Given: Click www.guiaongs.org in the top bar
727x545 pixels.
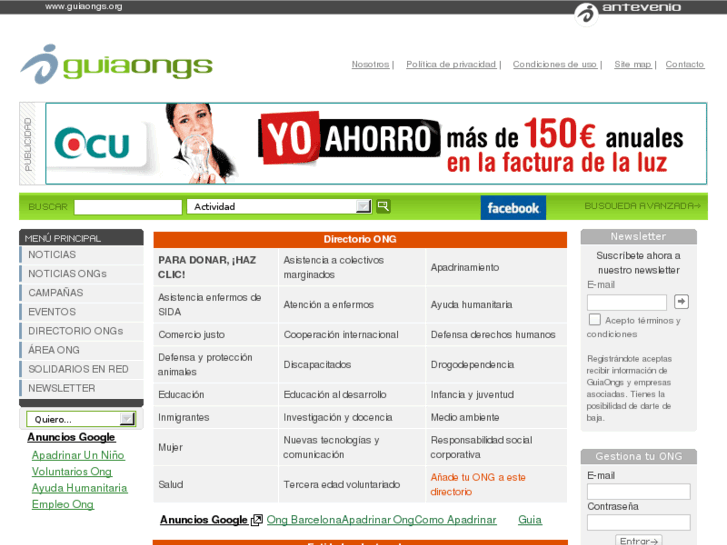Looking at the screenshot, I should click(83, 6).
